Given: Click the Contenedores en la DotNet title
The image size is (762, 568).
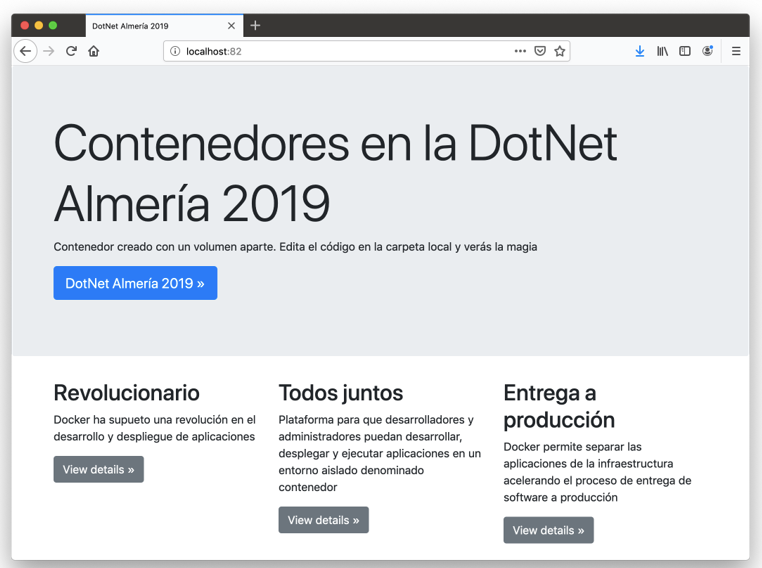Looking at the screenshot, I should (335, 173).
